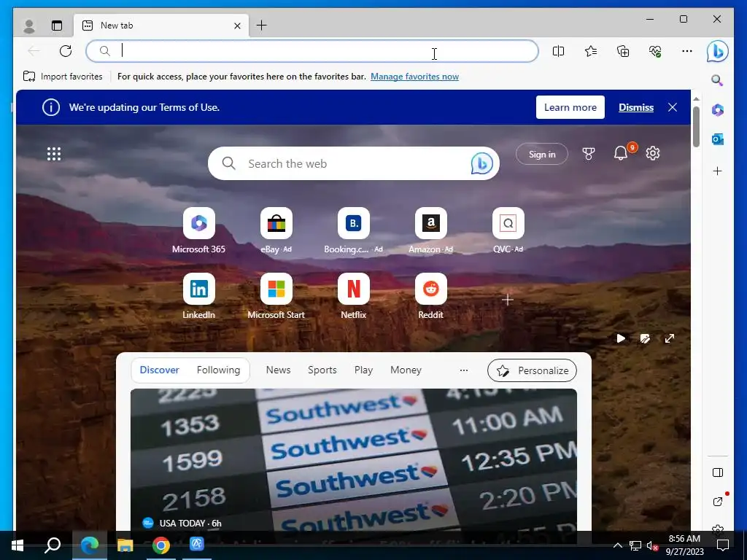Click the Sign in button
747x560 pixels.
pos(542,155)
